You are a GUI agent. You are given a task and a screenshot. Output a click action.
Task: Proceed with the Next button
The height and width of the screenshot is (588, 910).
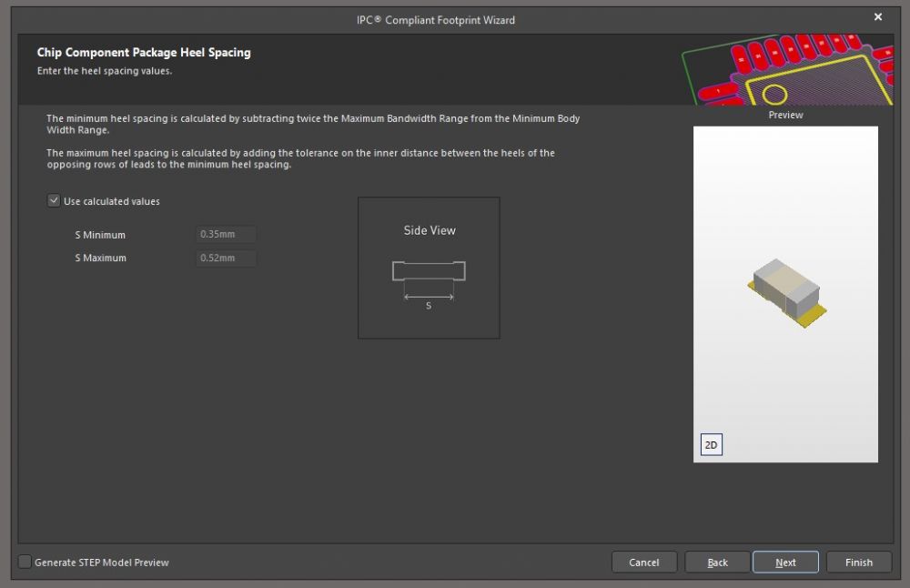click(x=785, y=563)
